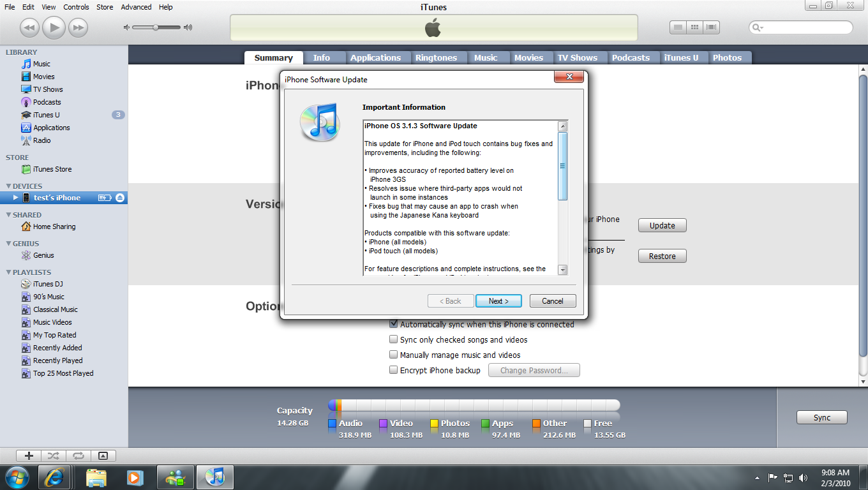The width and height of the screenshot is (868, 490).
Task: Open the Radio icon in sidebar
Action: click(x=26, y=140)
